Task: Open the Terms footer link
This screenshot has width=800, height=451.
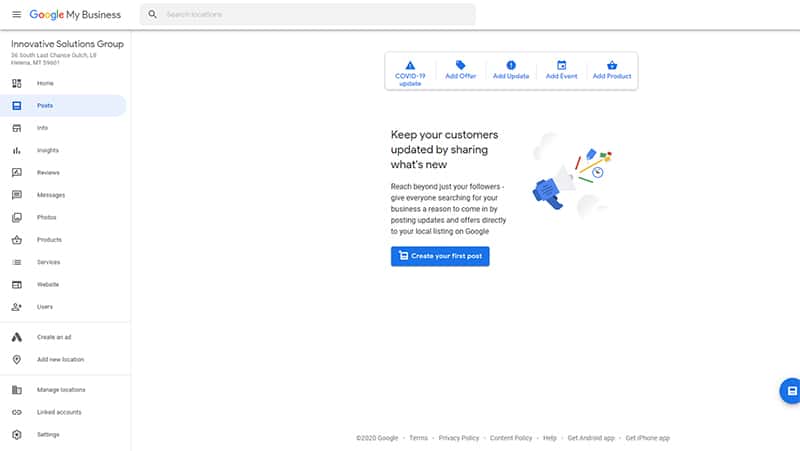Action: click(x=418, y=438)
